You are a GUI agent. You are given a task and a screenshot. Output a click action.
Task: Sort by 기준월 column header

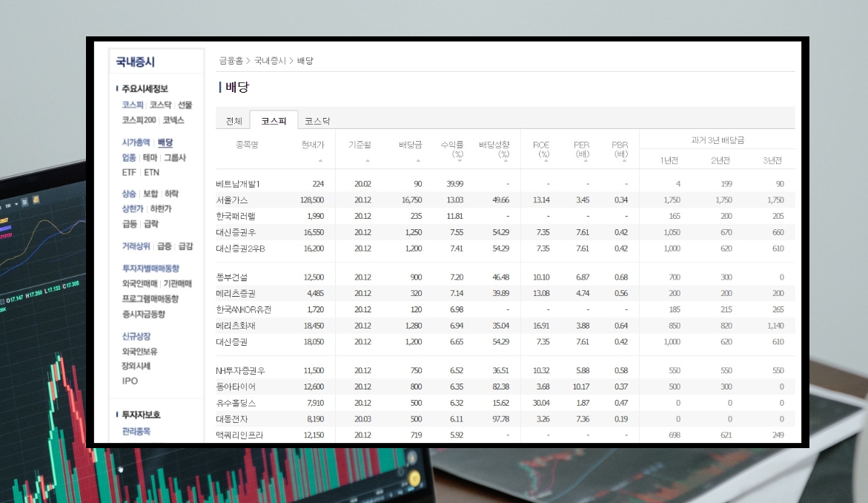(360, 145)
